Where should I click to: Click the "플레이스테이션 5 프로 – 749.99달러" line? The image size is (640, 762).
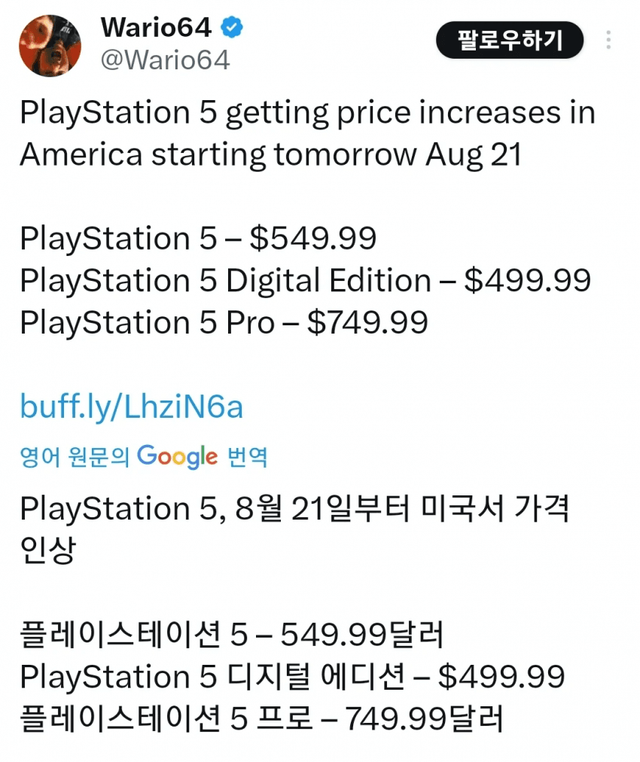click(259, 718)
